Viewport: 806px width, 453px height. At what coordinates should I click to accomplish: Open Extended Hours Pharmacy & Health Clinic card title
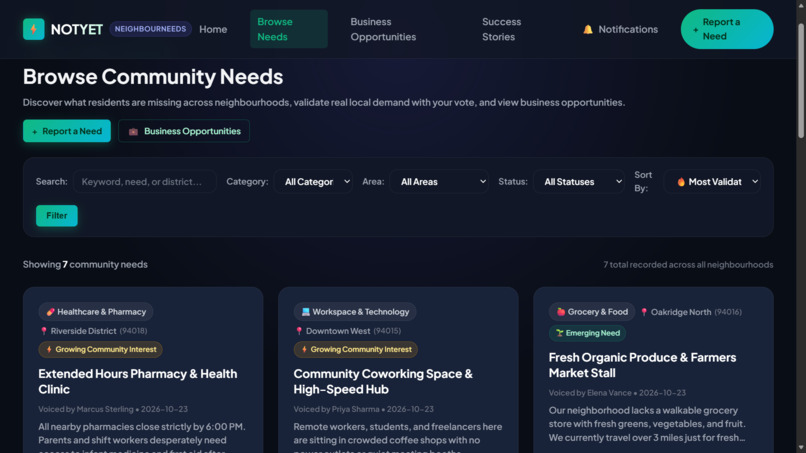coord(138,382)
